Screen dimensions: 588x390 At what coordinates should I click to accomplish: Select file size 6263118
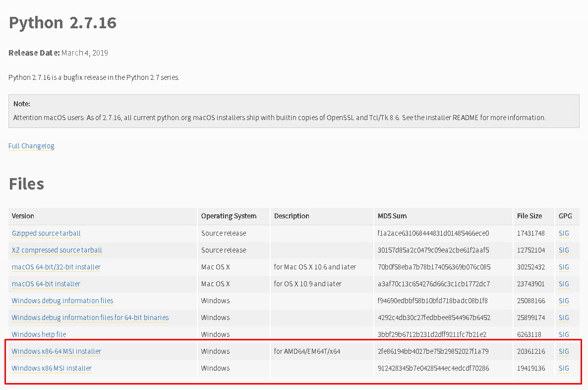tap(529, 334)
